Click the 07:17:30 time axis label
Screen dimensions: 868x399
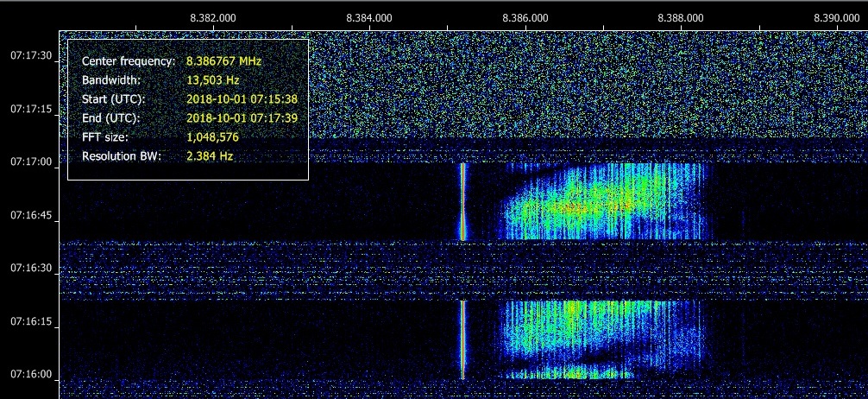[x=31, y=56]
